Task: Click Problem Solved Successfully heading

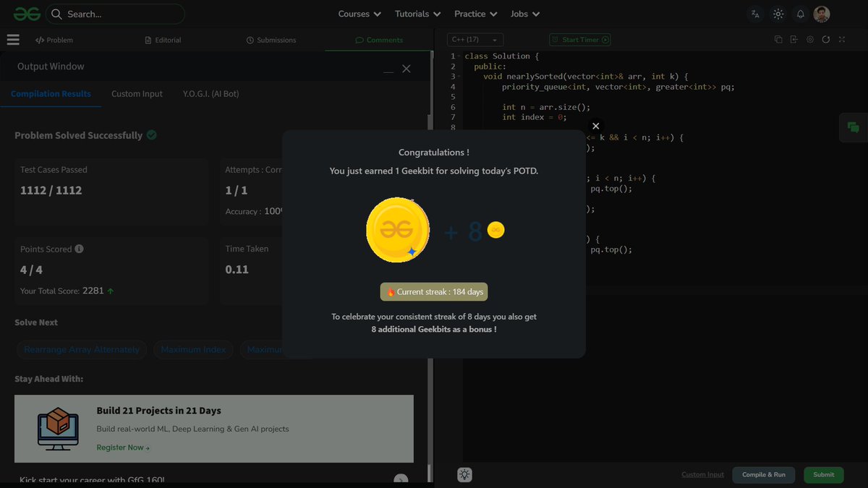Action: (x=78, y=135)
